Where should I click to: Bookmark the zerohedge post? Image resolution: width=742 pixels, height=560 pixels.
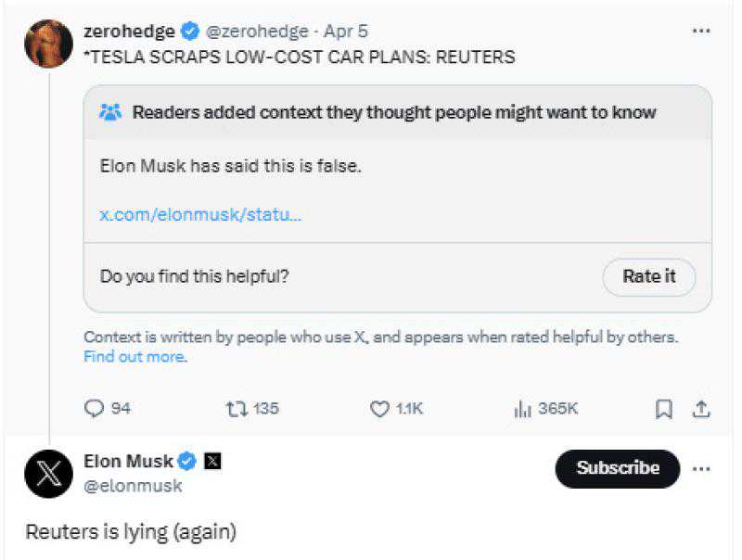click(664, 409)
